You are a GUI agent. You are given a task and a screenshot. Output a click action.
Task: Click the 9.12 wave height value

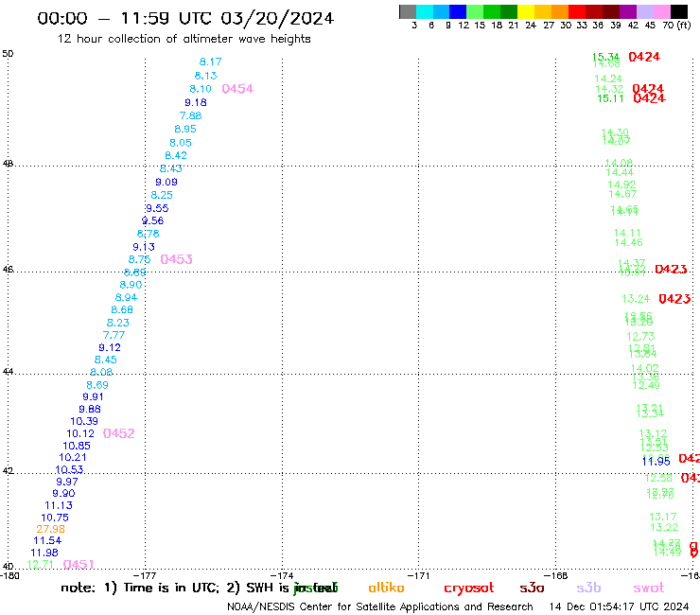tap(110, 347)
